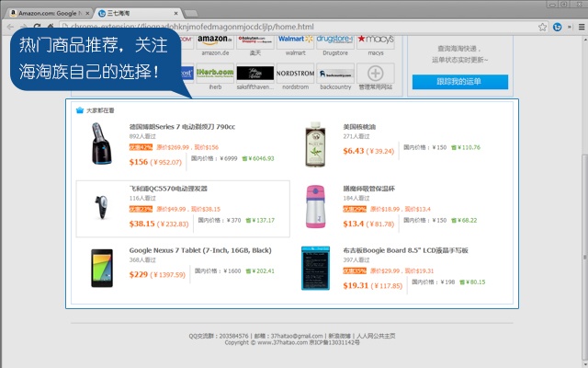Click the vertical page scrollbar
The width and height of the screenshot is (588, 368).
click(584, 257)
